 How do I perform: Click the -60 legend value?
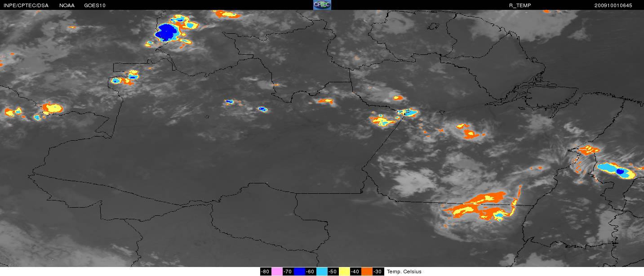[x=311, y=272]
